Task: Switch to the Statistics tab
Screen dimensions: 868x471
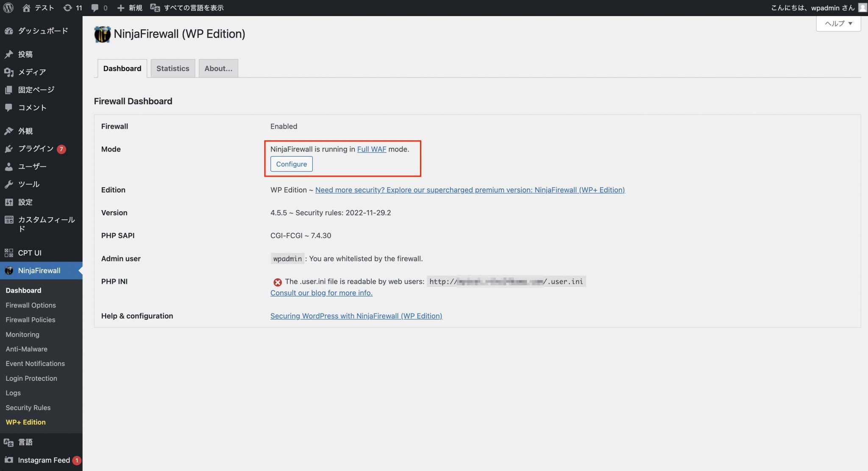Action: (172, 68)
